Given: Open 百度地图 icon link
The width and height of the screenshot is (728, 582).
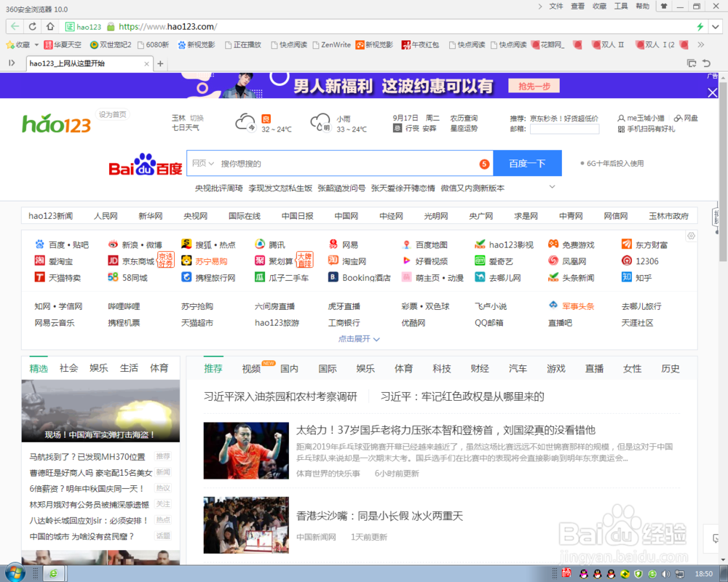Looking at the screenshot, I should (x=407, y=244).
